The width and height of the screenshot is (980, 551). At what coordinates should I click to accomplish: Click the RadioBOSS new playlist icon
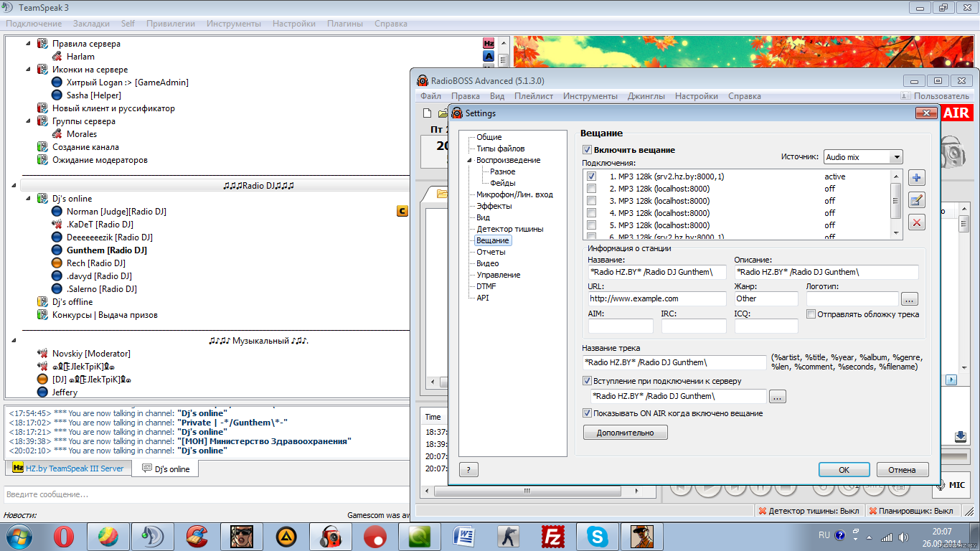click(x=428, y=113)
